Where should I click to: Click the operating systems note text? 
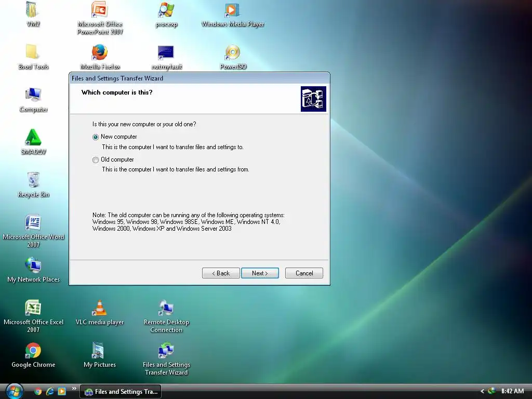(188, 222)
